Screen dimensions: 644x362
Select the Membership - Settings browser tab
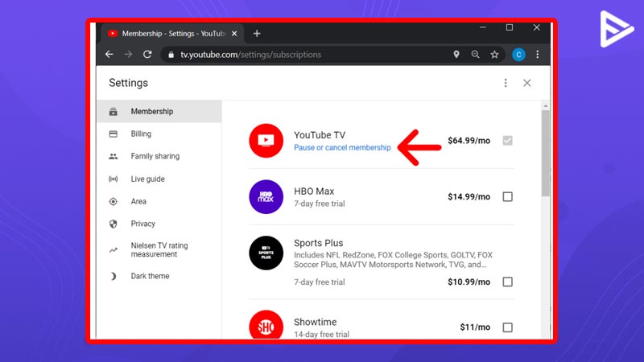coord(172,34)
